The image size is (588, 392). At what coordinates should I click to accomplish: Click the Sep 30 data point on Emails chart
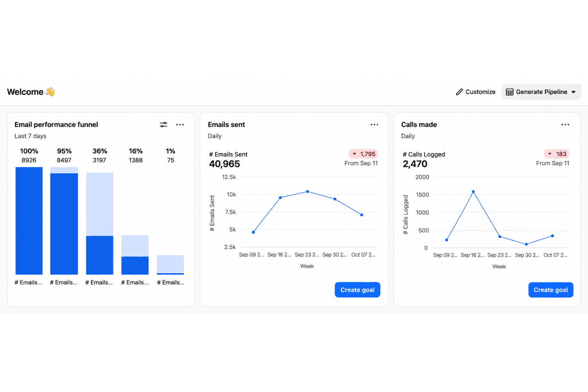tap(335, 199)
